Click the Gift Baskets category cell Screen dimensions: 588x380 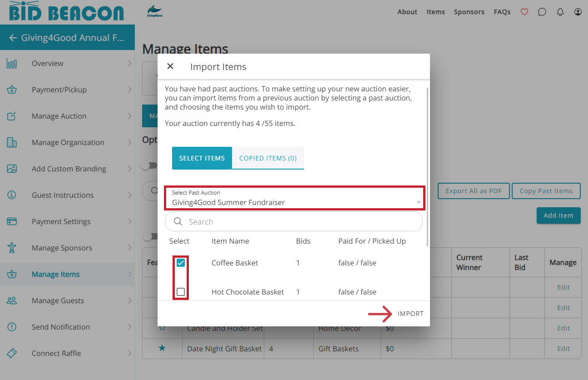pos(339,349)
